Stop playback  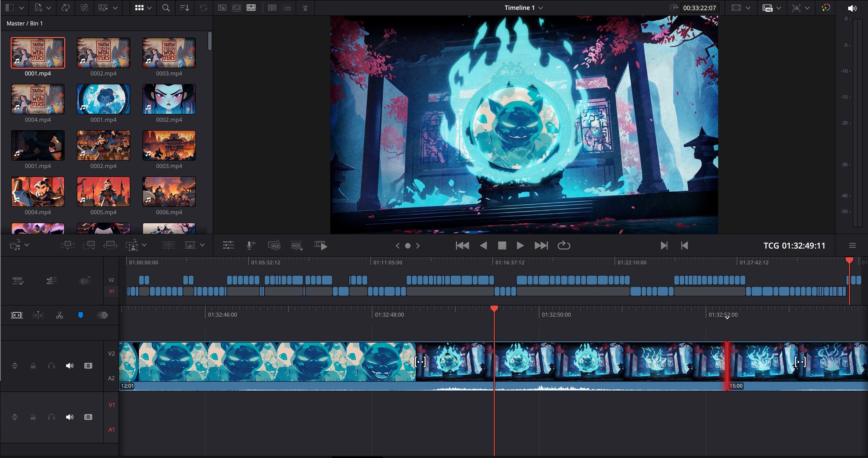pos(502,246)
